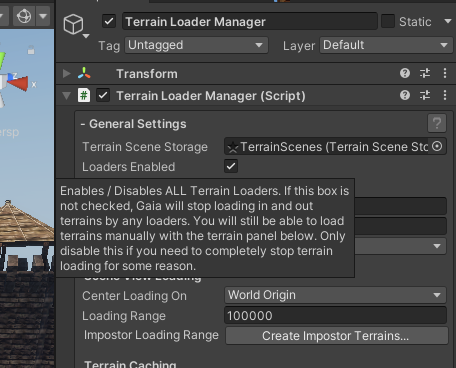Open the Static flags dropdown arrow
Screen dimensions: 456x368
(448, 21)
